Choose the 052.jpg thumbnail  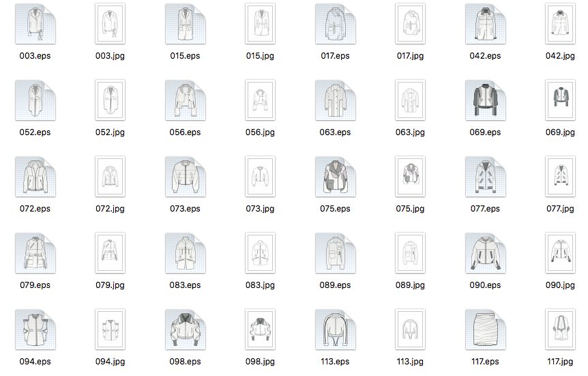(x=111, y=100)
